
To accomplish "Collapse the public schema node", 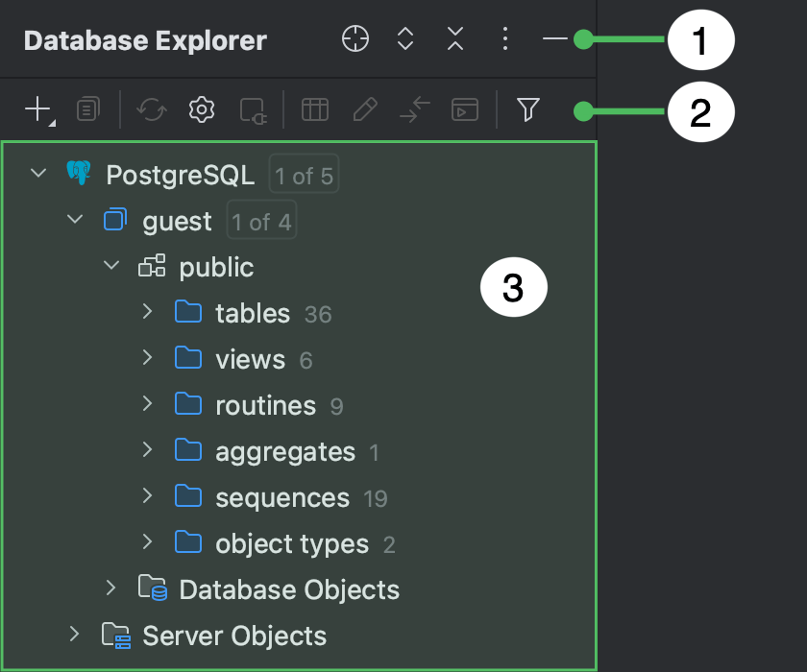I will (110, 266).
